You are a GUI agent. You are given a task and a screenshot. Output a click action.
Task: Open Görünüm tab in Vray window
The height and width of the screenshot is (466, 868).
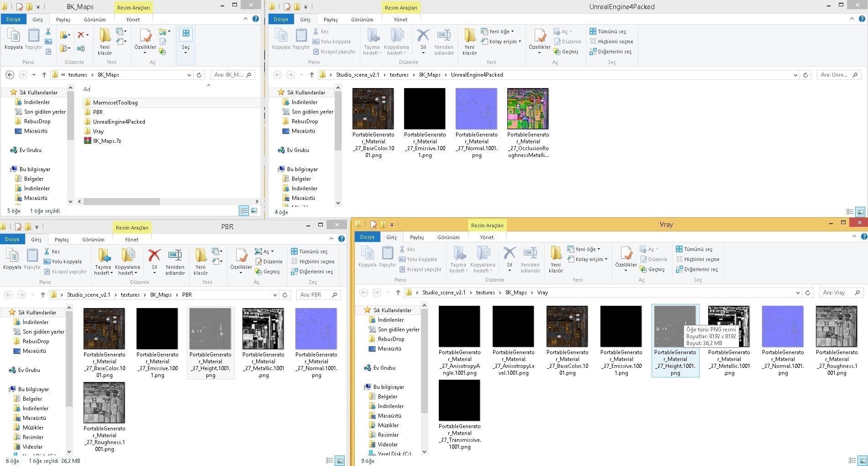tap(448, 237)
